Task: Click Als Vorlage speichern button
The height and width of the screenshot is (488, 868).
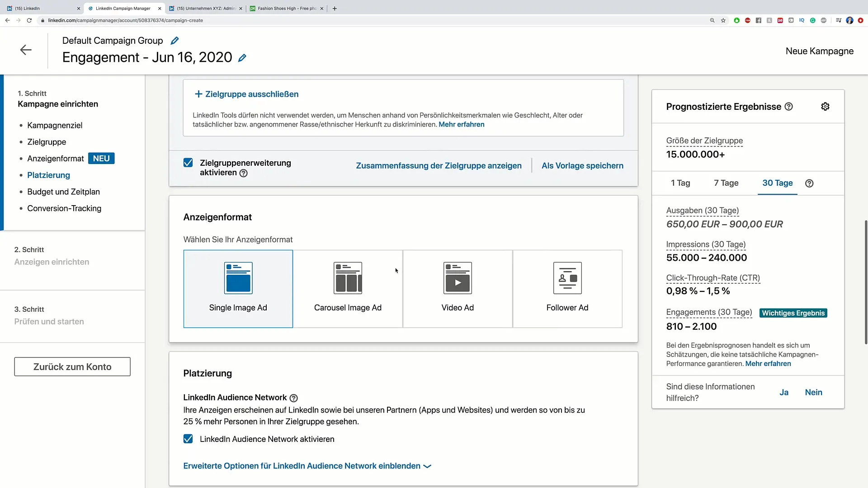Action: (582, 166)
